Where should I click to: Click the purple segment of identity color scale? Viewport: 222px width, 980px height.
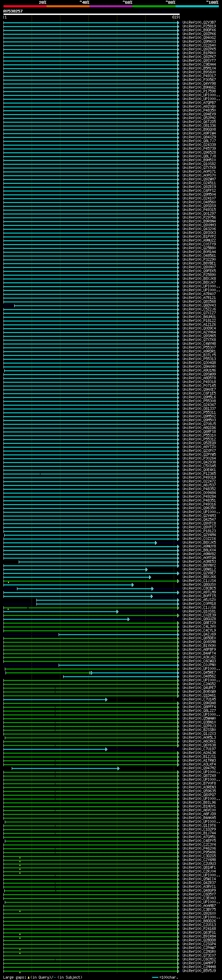[111, 6]
